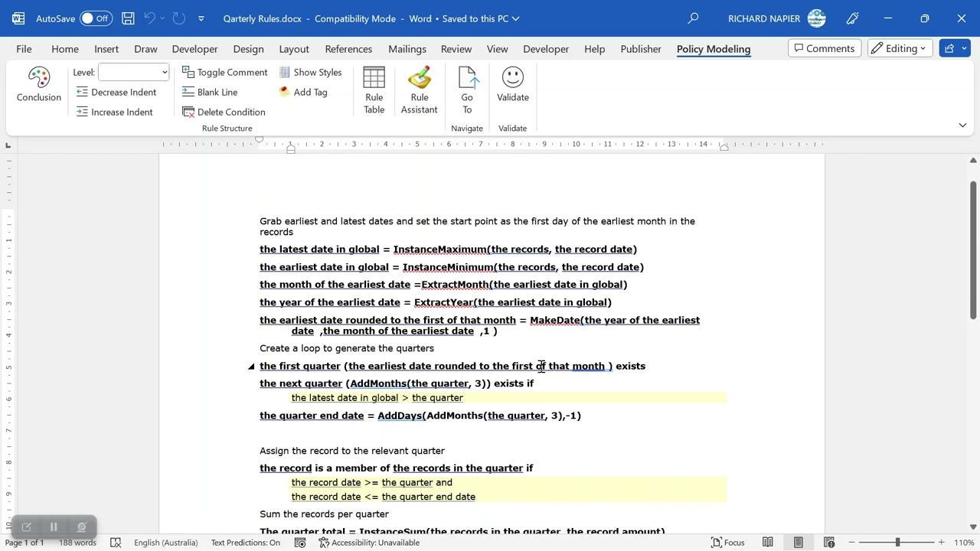Click the Save icon in title bar
Image resolution: width=980 pixels, height=551 pixels.
tap(128, 18)
